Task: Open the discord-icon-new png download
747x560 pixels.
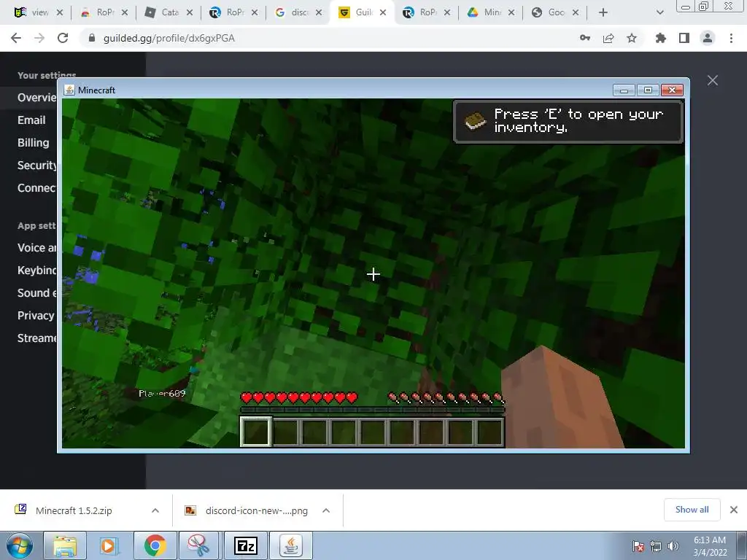Action: (x=256, y=510)
